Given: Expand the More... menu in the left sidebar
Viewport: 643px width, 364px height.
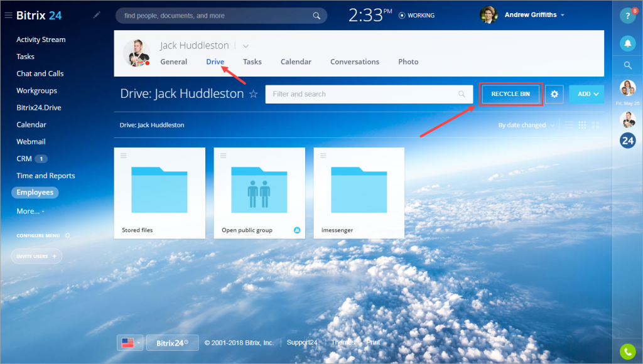Looking at the screenshot, I should (30, 211).
